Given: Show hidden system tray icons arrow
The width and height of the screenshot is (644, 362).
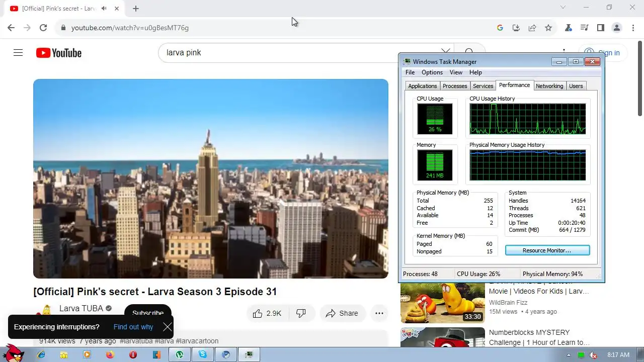Looking at the screenshot, I should coord(569,355).
